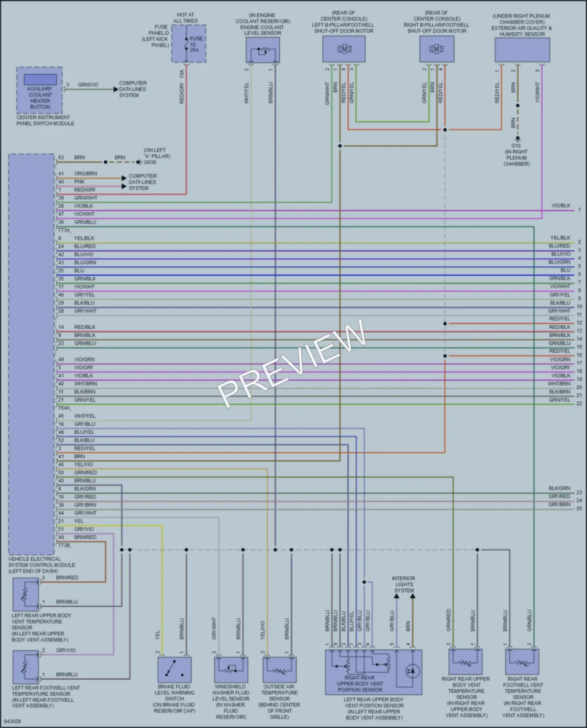Click the vehicle electrical system control module block
This screenshot has height=728, width=587.
click(x=31, y=354)
